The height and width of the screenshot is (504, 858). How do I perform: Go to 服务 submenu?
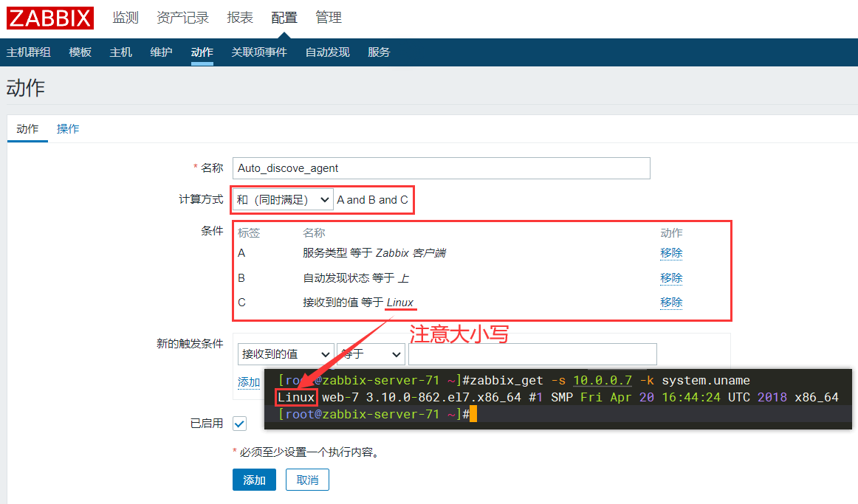[379, 52]
